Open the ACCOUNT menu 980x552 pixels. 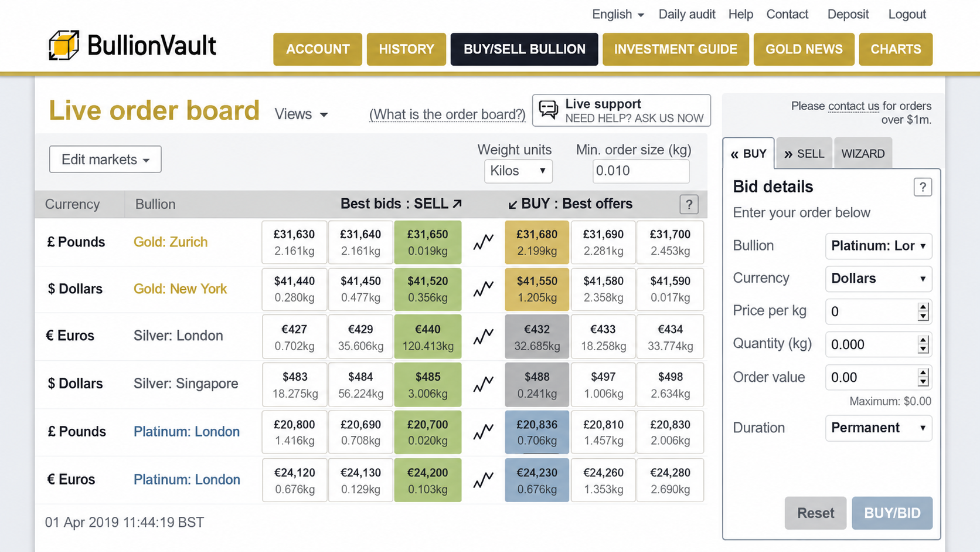click(318, 49)
